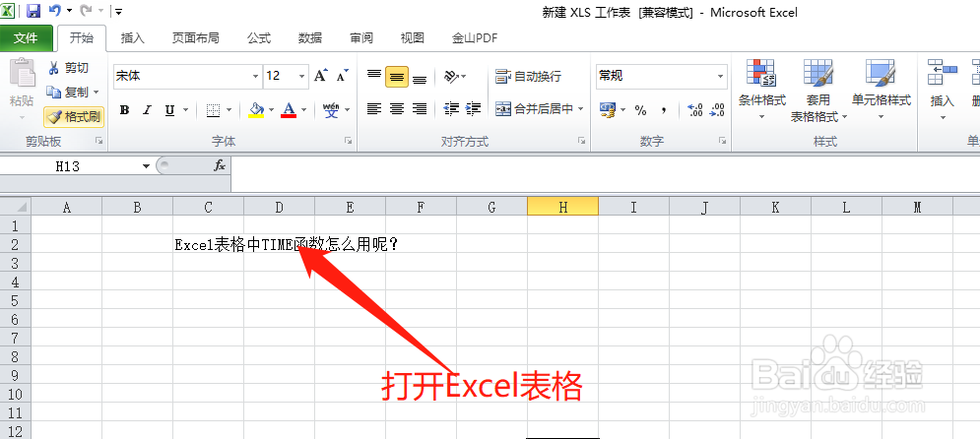
Task: Toggle top vertical alignment
Action: point(373,76)
